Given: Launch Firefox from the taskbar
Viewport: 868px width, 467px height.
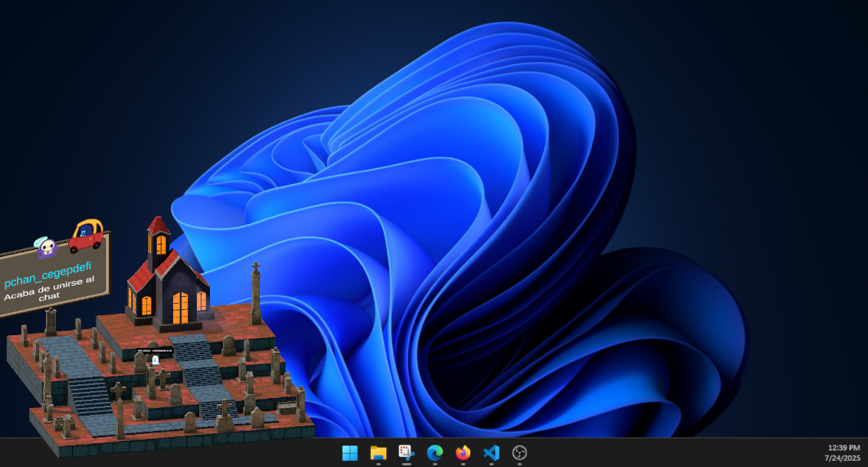Looking at the screenshot, I should (463, 453).
